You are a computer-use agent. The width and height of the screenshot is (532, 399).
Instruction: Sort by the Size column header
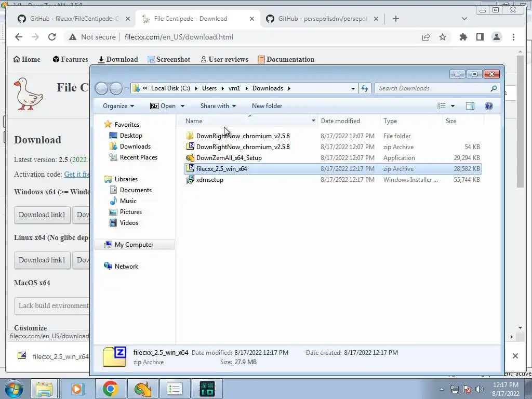[x=451, y=121]
